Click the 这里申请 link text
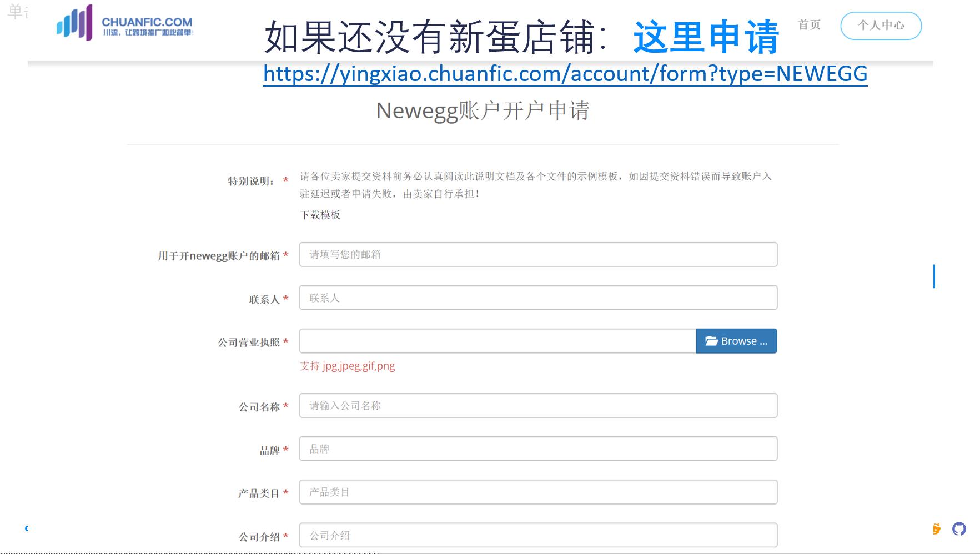This screenshot has height=554, width=980. [706, 37]
